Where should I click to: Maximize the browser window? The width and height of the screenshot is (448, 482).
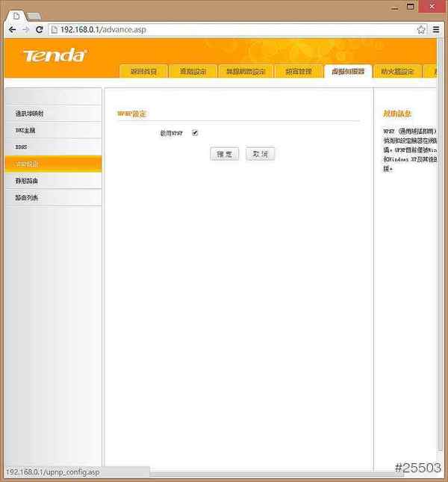click(410, 7)
